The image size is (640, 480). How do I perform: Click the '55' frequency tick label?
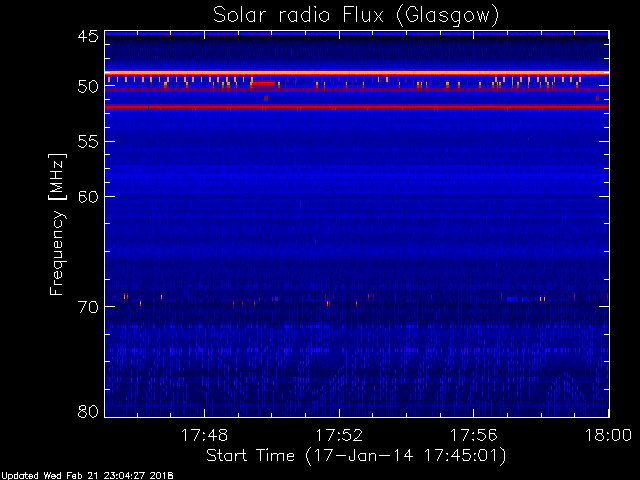(88, 142)
